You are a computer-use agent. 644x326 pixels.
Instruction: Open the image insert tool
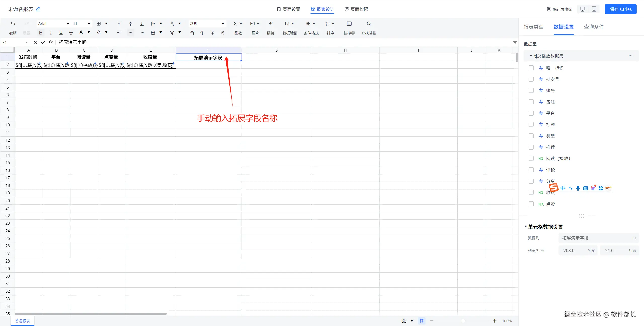point(253,24)
